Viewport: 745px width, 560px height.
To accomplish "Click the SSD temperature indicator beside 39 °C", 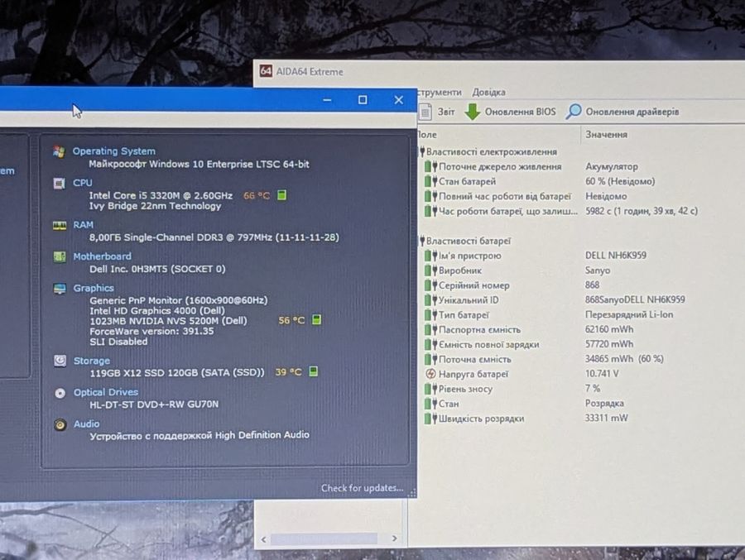I will point(313,371).
